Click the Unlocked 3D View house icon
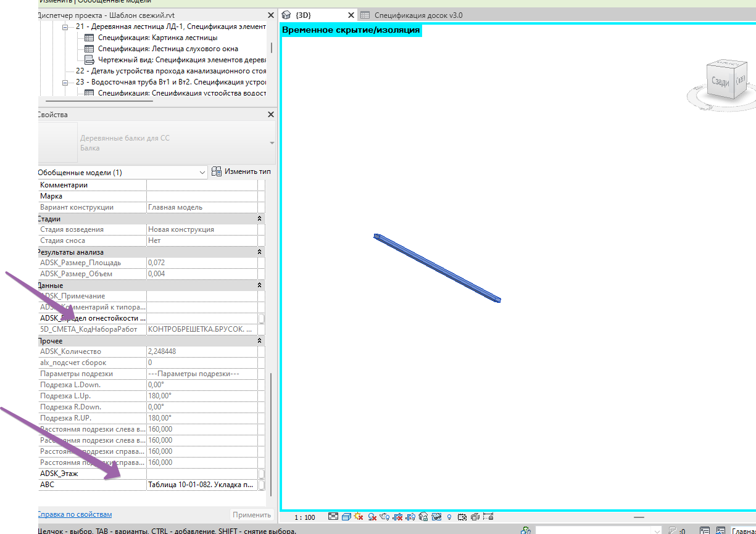This screenshot has height=534, width=756. point(424,517)
